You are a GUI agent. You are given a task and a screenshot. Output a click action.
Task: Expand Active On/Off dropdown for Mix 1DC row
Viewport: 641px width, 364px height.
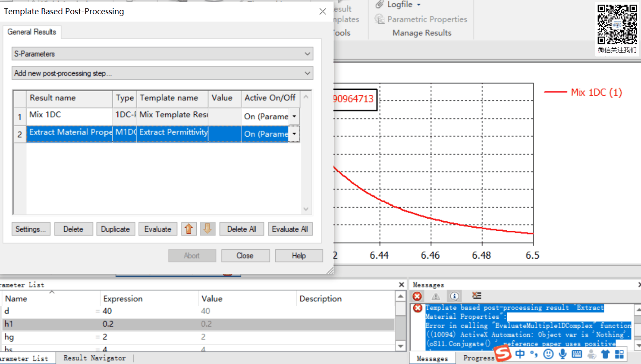click(x=294, y=116)
